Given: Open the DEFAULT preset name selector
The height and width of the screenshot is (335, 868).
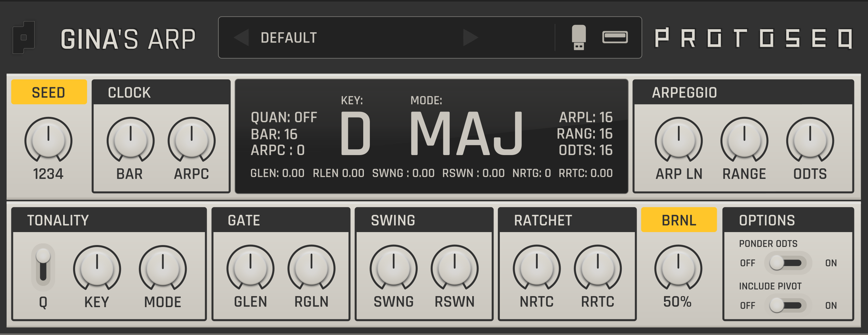Looking at the screenshot, I should tap(289, 38).
